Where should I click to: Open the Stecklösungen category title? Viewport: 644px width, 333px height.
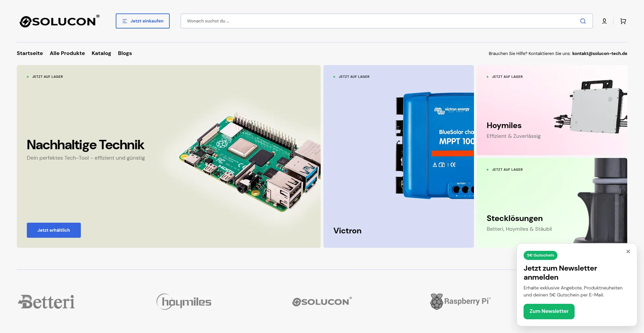point(515,218)
